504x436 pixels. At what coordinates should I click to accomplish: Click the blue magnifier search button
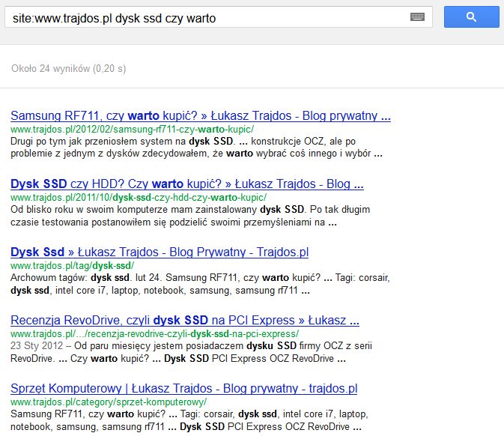471,17
